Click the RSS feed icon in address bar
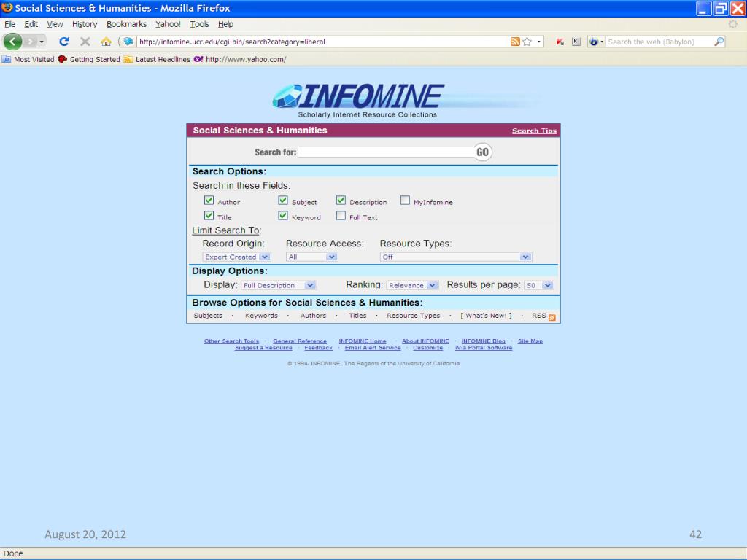 (x=515, y=42)
